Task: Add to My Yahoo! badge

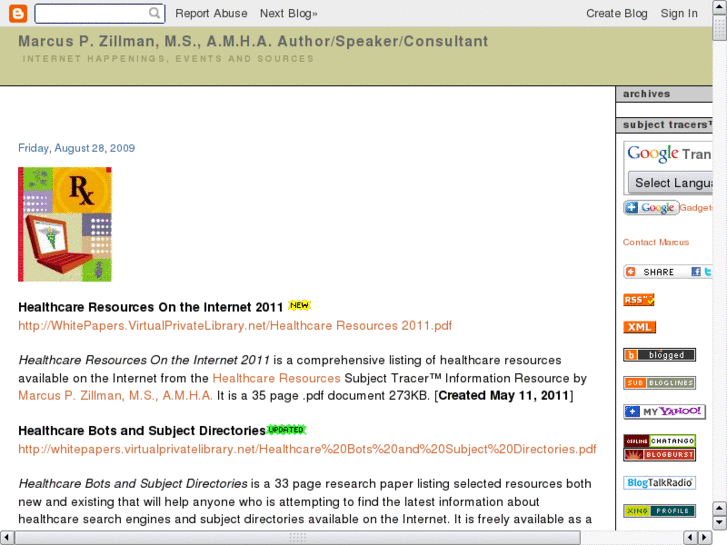Action: (664, 411)
